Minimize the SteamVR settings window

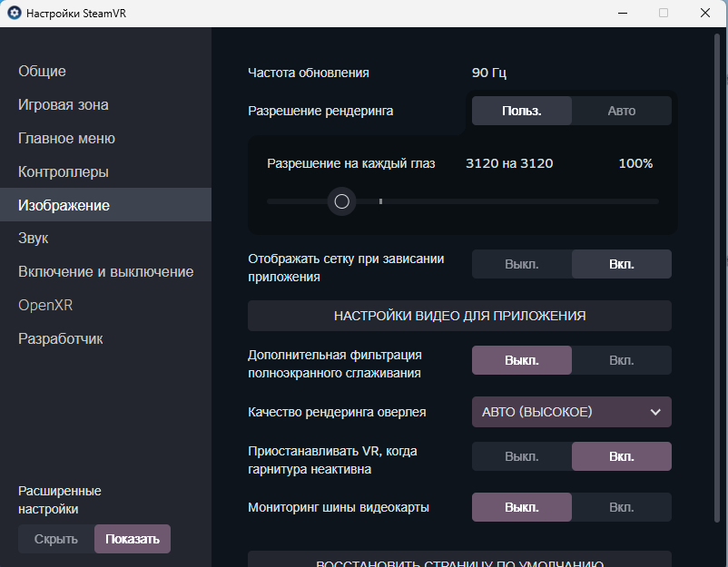[622, 13]
